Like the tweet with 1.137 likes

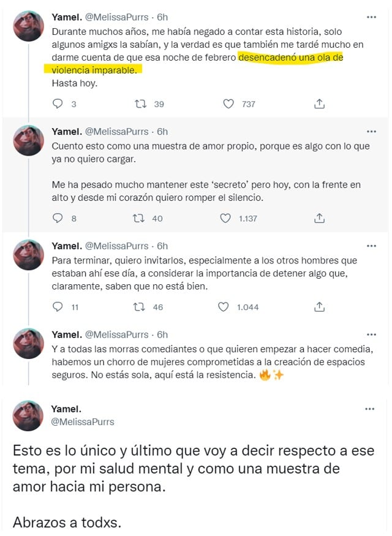pos(225,218)
